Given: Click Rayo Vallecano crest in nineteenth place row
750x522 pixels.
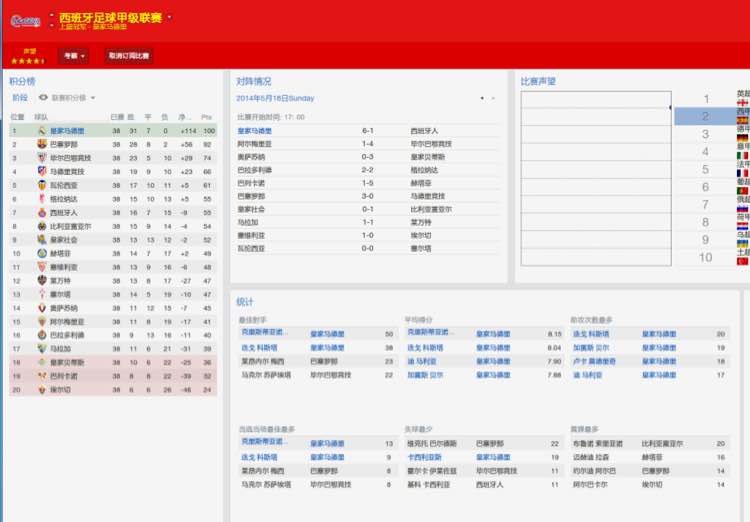Looking at the screenshot, I should coord(42,376).
